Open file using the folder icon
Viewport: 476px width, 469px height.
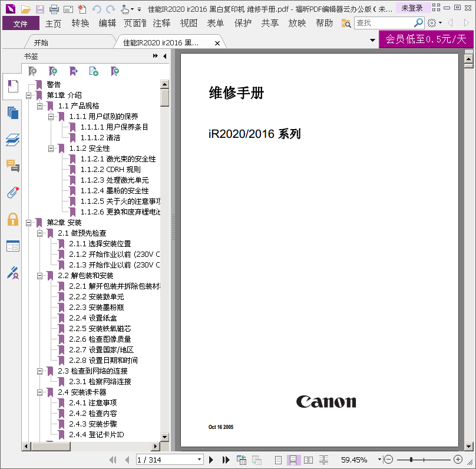pyautogui.click(x=25, y=9)
